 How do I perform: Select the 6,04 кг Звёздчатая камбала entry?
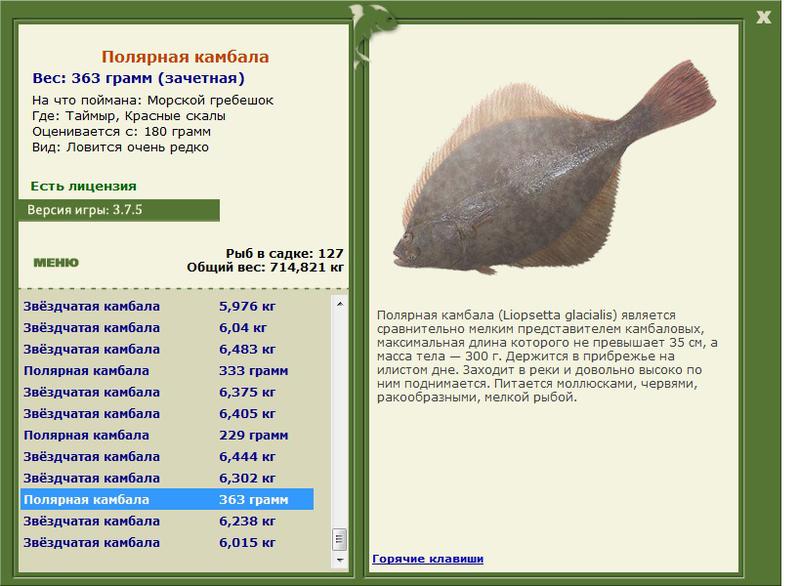(x=167, y=327)
